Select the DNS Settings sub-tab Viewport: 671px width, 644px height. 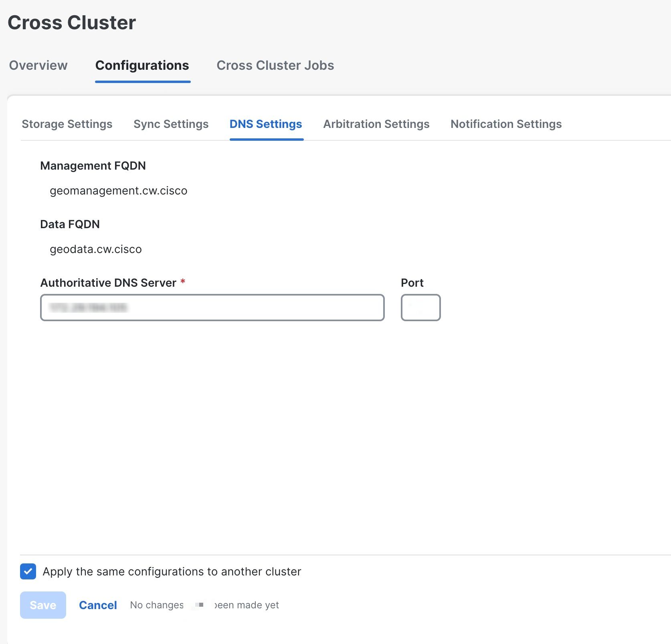click(266, 124)
